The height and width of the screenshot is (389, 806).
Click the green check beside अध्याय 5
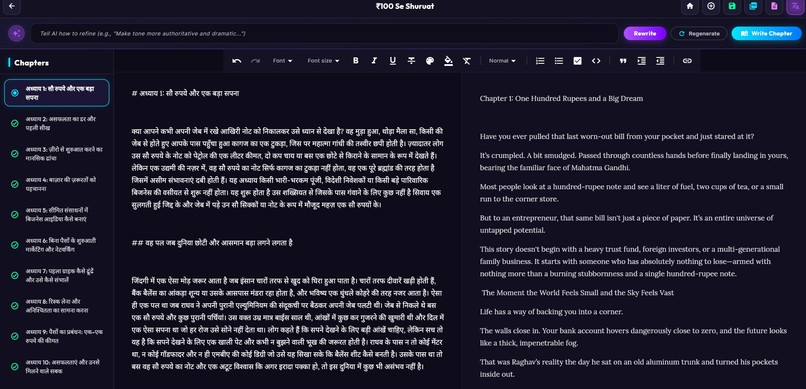pyautogui.click(x=15, y=214)
